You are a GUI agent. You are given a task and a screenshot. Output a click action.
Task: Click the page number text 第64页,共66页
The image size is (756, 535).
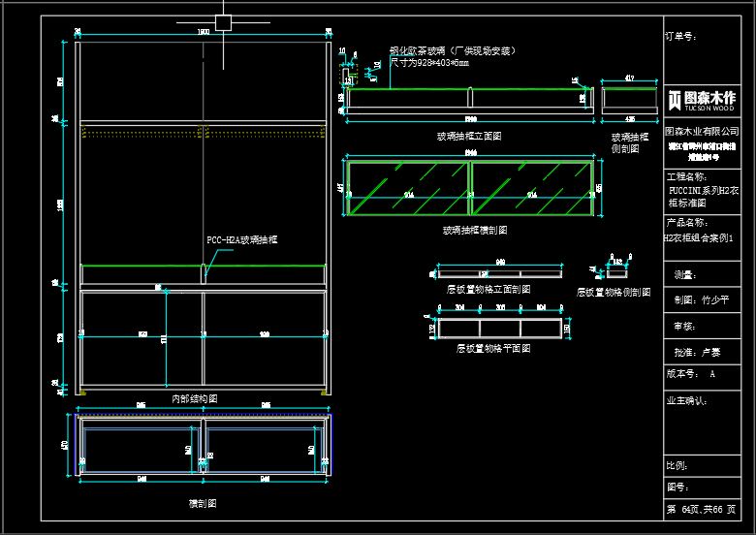pyautogui.click(x=701, y=510)
